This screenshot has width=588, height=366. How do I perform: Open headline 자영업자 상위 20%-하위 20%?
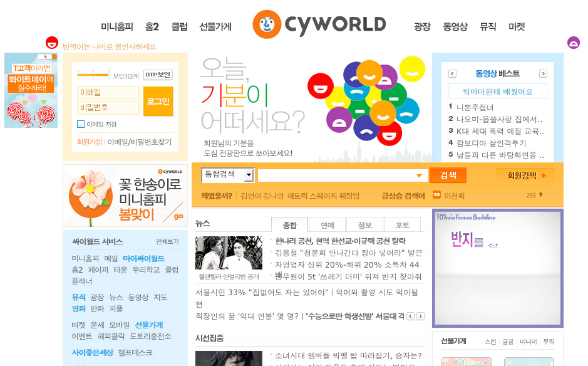(348, 265)
